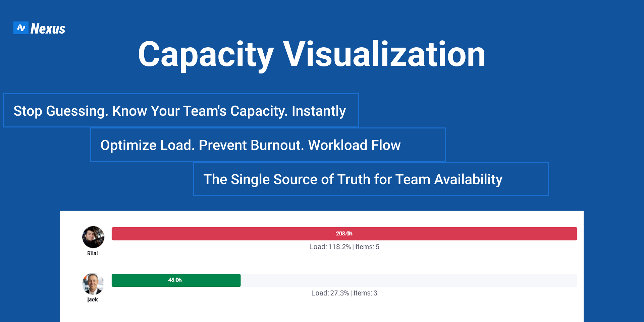Click the Nexus wordmark text
Image resolution: width=644 pixels, height=322 pixels.
tap(48, 29)
